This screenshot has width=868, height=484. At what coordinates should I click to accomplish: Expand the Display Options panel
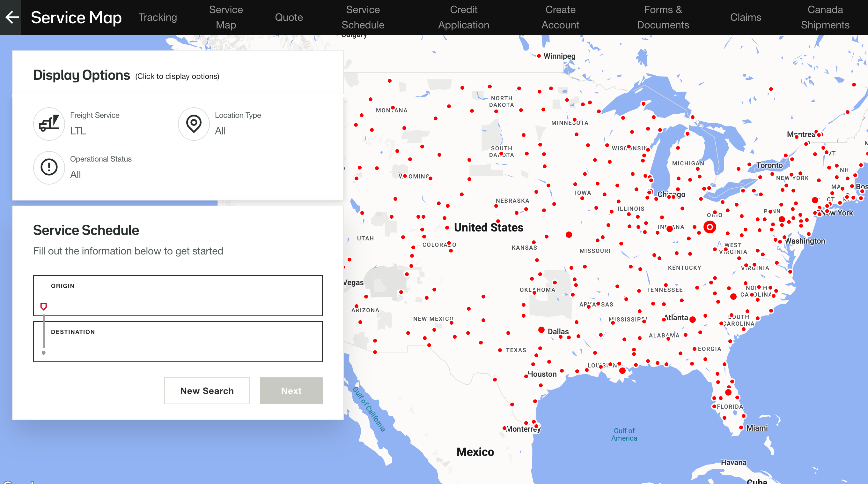[x=82, y=75]
